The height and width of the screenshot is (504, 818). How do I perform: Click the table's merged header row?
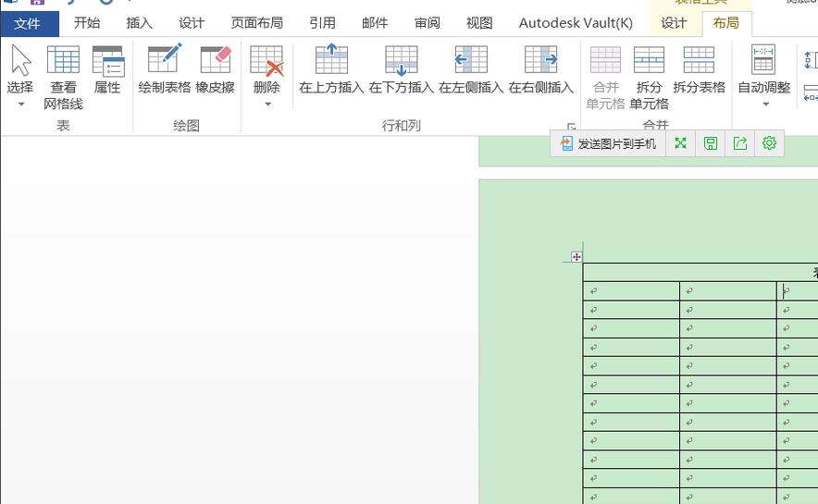click(700, 272)
